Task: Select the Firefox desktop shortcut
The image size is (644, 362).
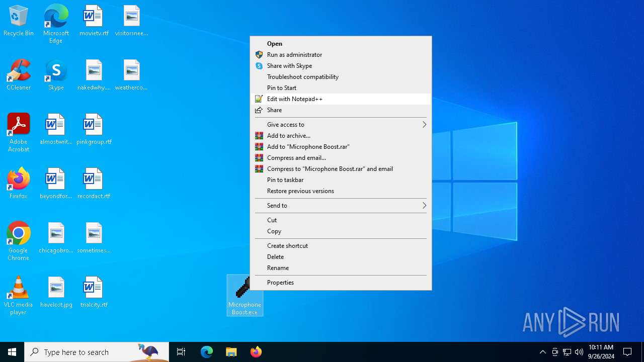Action: 19,184
